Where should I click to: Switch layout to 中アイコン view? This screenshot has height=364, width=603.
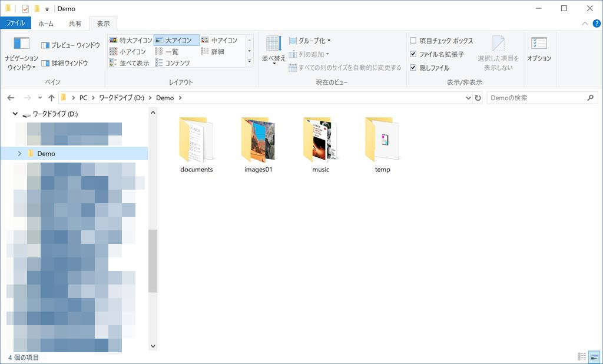[x=219, y=41]
